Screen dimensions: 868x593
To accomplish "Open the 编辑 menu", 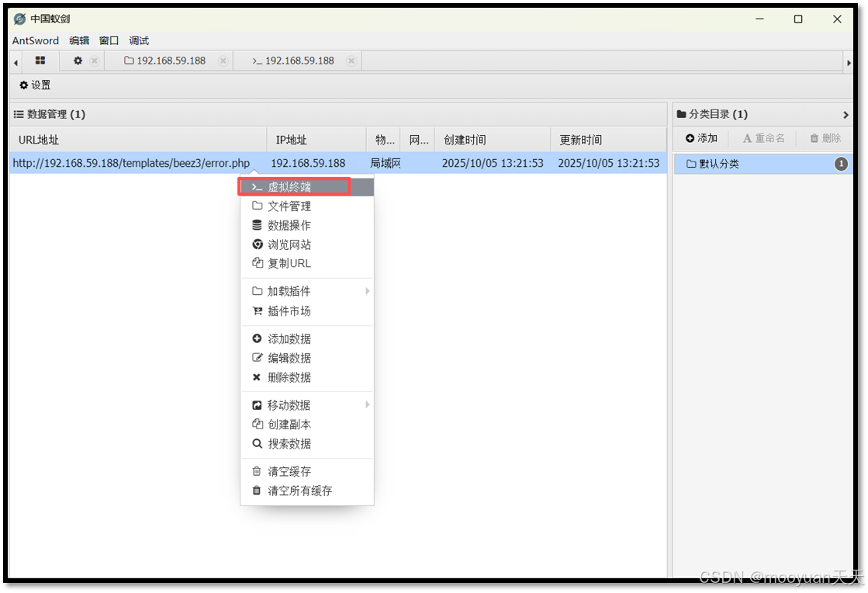I will click(79, 40).
